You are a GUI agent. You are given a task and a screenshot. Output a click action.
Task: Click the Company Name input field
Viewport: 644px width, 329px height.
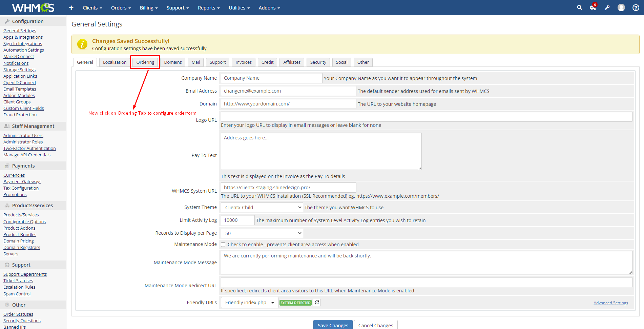pos(271,78)
